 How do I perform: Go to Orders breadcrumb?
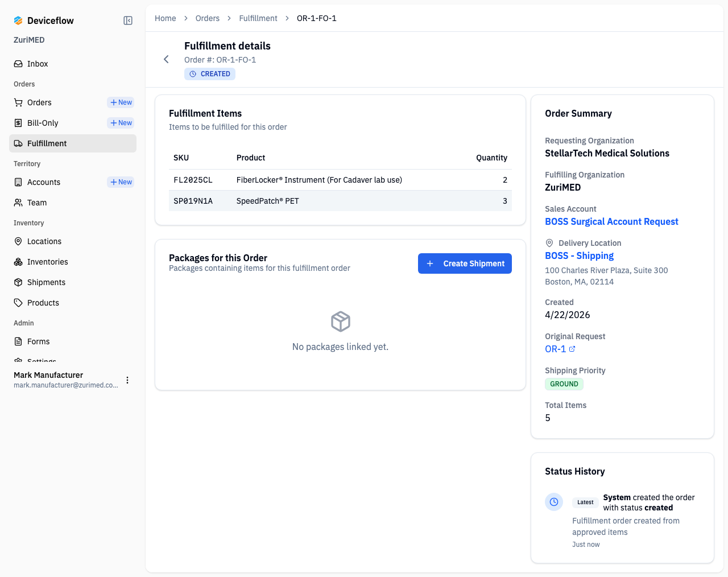(x=208, y=18)
